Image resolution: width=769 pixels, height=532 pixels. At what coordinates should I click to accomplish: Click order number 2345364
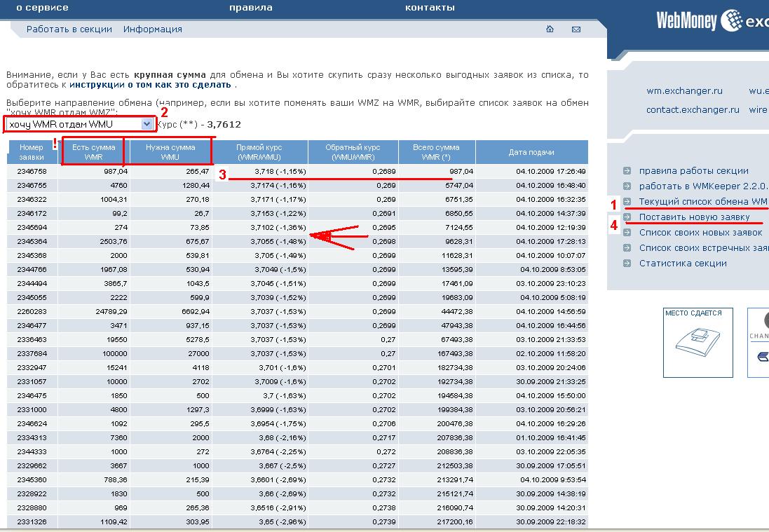(x=32, y=241)
